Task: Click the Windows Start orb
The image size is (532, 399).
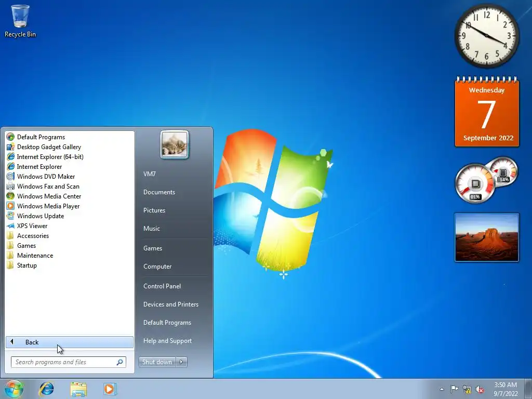Action: [x=14, y=389]
